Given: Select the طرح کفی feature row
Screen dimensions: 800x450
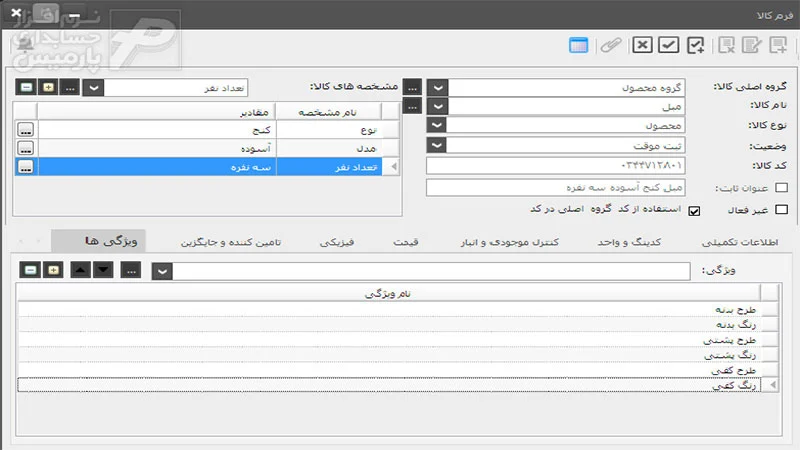Looking at the screenshot, I should click(389, 370).
